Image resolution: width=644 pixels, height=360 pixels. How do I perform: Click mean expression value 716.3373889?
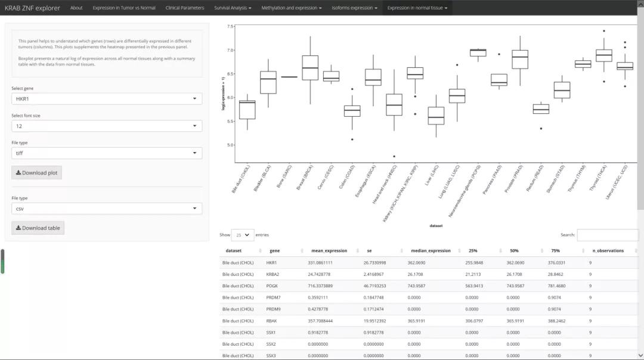320,285
